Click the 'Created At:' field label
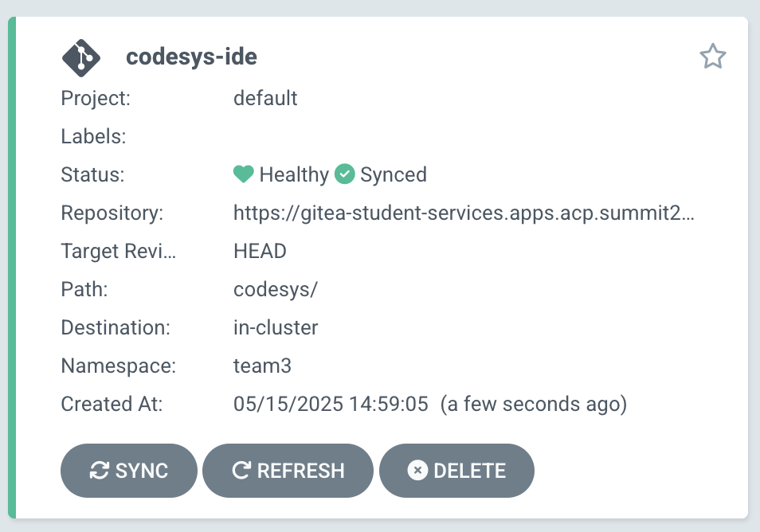Image resolution: width=760 pixels, height=532 pixels. [112, 404]
